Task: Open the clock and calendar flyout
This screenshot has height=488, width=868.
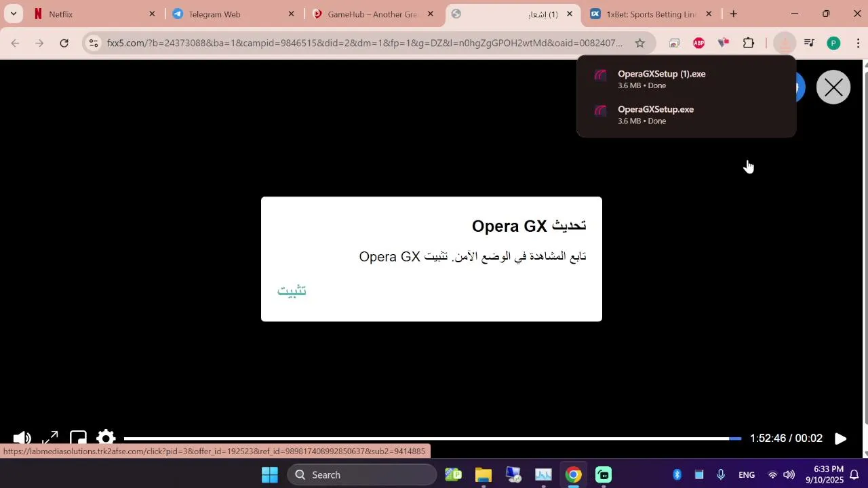Action: 824,474
